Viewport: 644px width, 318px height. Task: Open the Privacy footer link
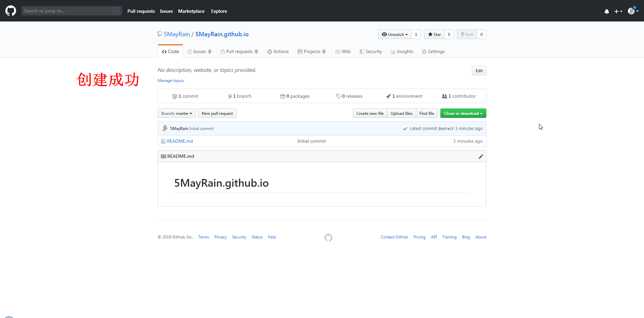[x=220, y=237]
